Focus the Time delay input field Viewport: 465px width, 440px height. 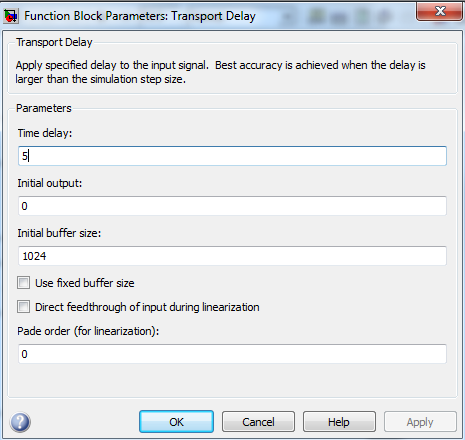[232, 156]
